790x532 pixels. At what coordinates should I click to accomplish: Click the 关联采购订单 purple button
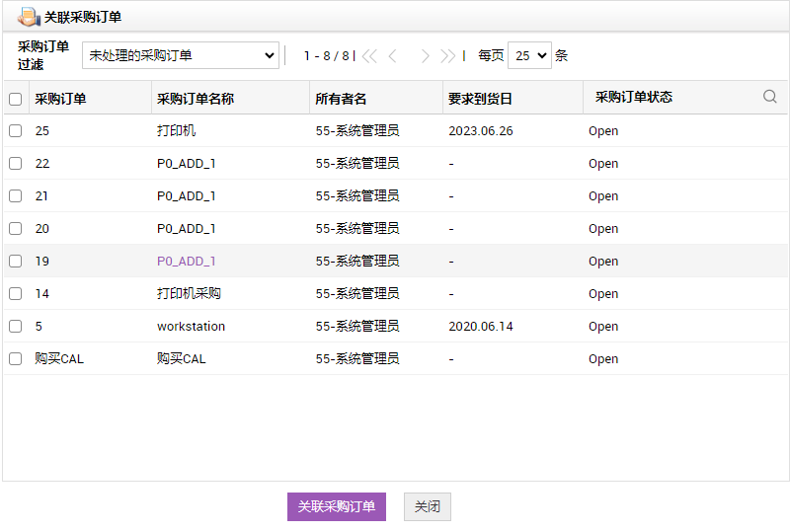[x=336, y=506]
